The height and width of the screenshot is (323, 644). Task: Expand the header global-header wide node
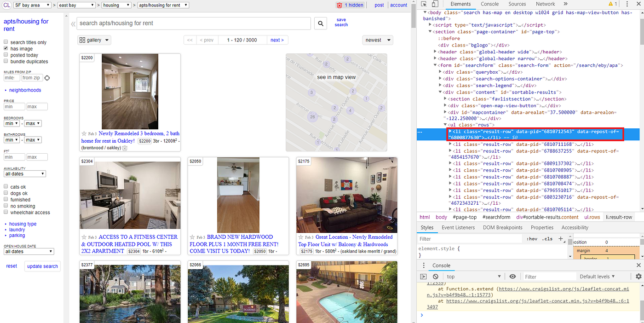pos(436,52)
